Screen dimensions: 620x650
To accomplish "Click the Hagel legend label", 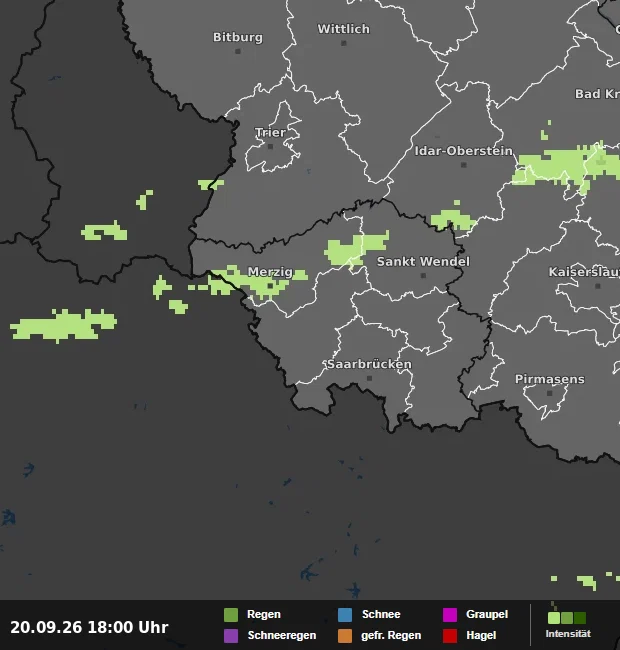I will tap(481, 635).
